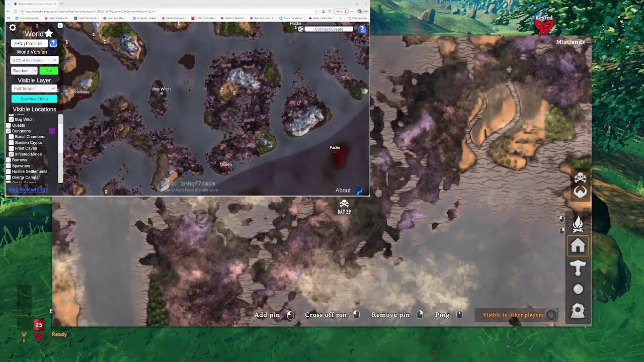Select the horned boss pin filter

[580, 192]
